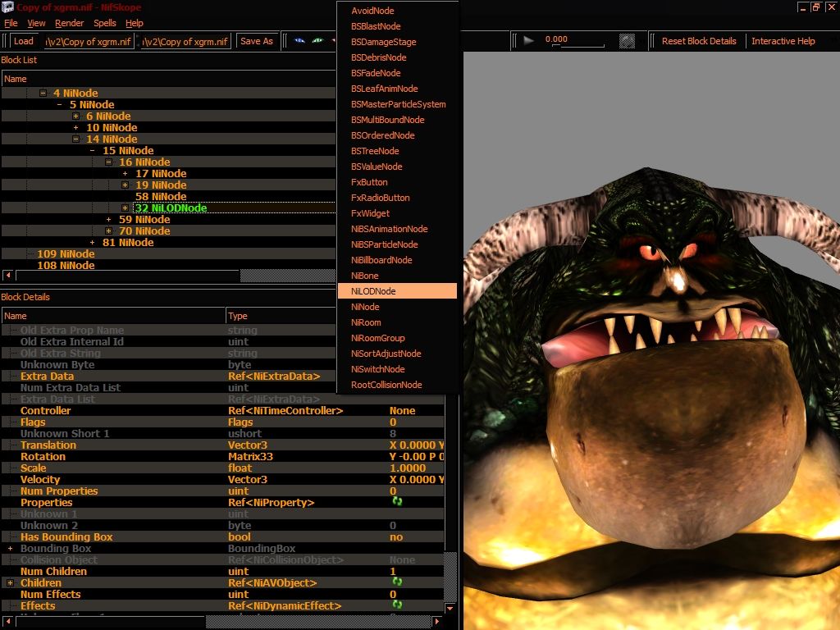Viewport: 840px width, 630px height.
Task: Click the Load button
Action: pos(24,41)
